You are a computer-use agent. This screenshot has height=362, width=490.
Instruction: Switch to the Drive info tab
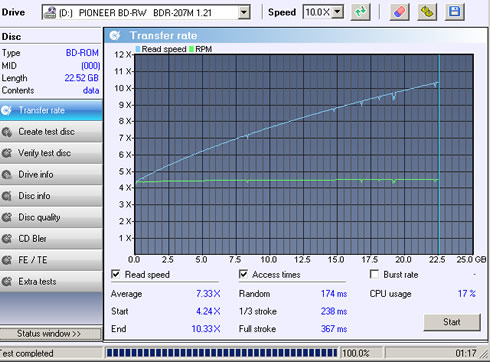point(51,175)
